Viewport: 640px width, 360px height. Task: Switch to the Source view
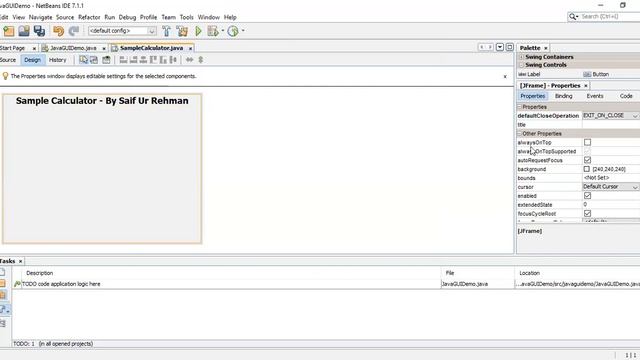(8, 60)
